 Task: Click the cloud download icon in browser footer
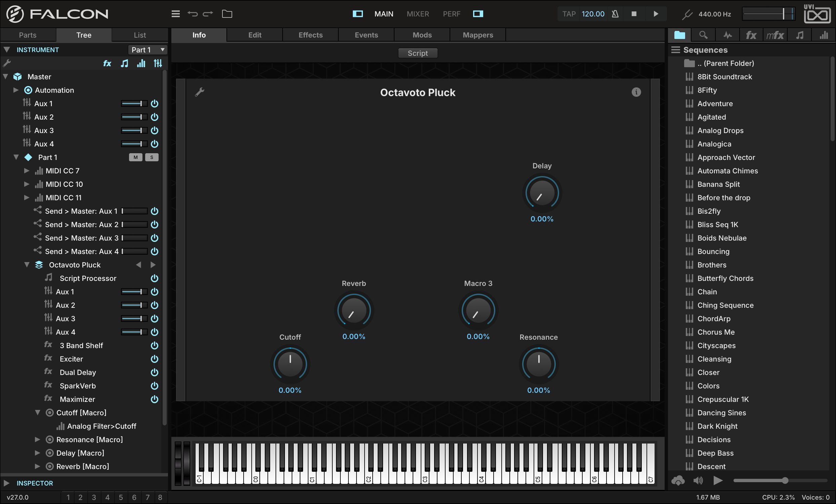click(678, 480)
